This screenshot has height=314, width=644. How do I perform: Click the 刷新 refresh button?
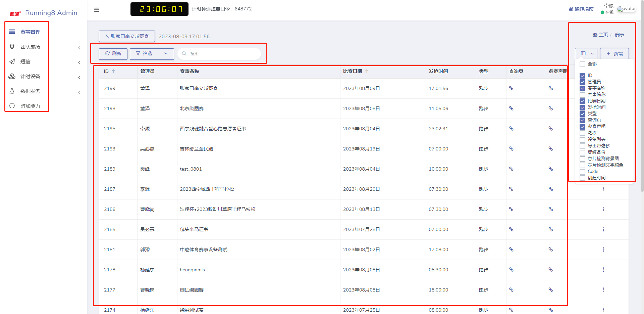click(x=113, y=54)
